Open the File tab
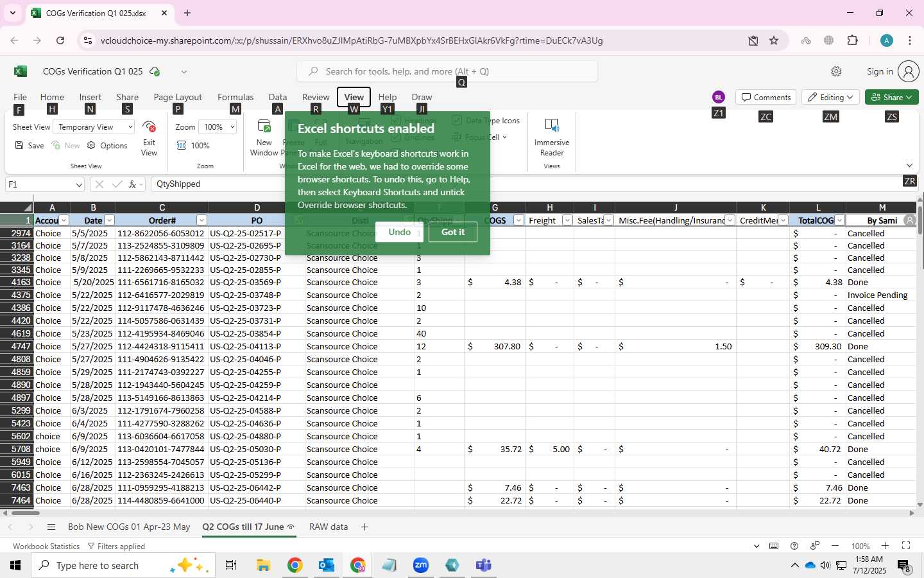 pyautogui.click(x=20, y=97)
